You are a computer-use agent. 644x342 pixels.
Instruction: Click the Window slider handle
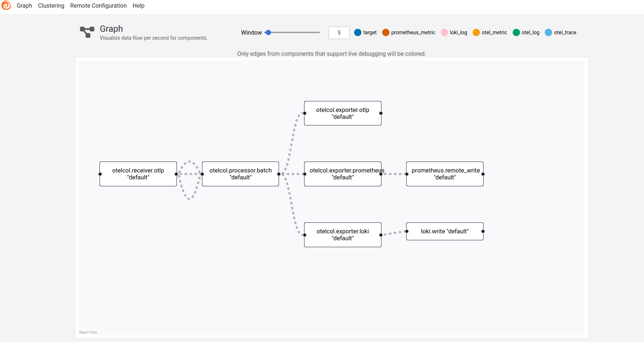click(268, 32)
